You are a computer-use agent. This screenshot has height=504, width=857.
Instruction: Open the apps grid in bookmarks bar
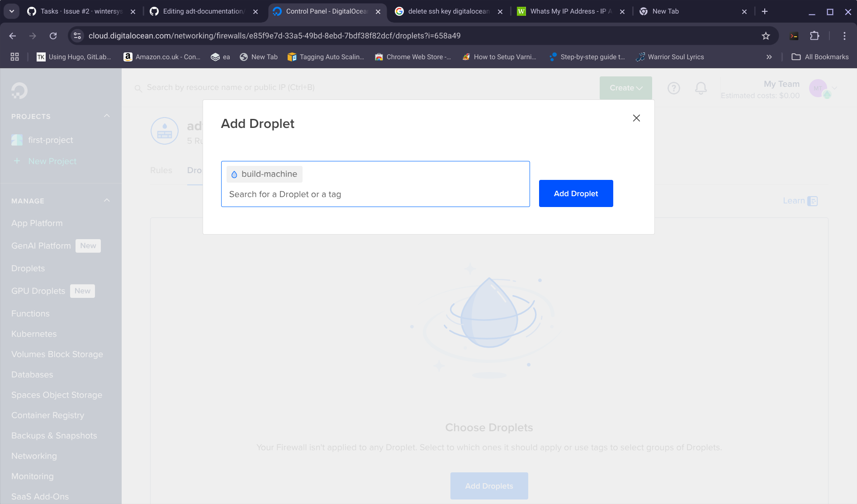15,57
